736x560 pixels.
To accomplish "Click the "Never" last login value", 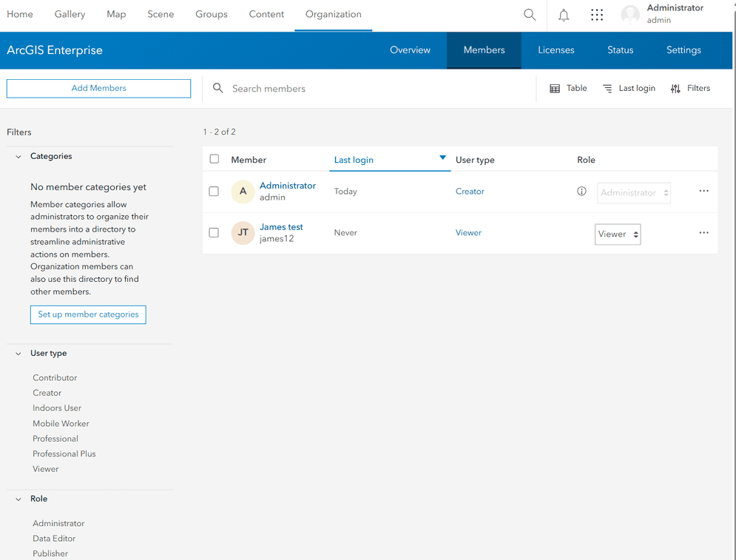I will [x=345, y=233].
